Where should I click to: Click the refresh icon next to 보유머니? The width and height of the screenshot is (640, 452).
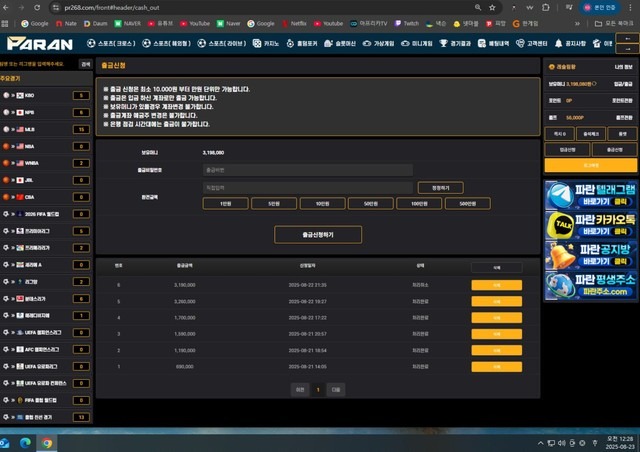[x=594, y=84]
